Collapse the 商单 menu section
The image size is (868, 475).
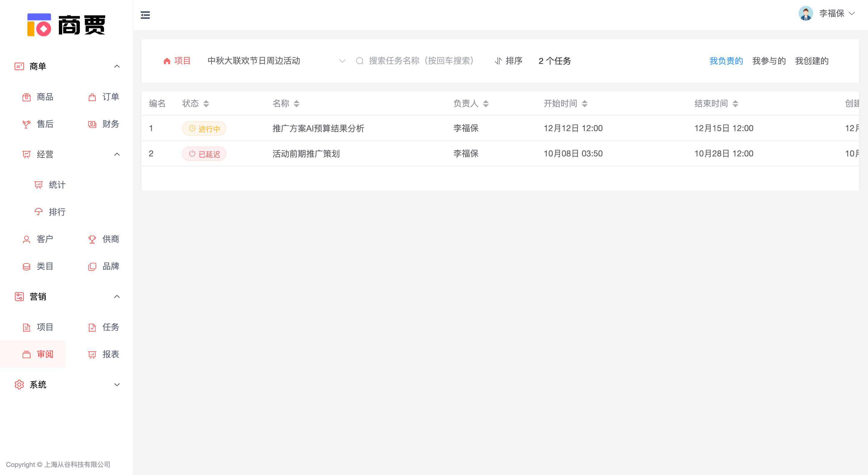tap(117, 66)
